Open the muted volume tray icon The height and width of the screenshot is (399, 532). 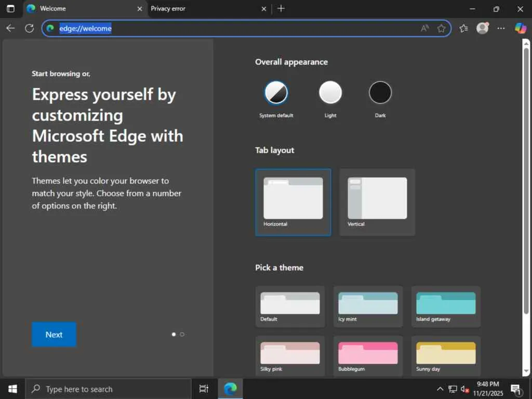coord(464,389)
